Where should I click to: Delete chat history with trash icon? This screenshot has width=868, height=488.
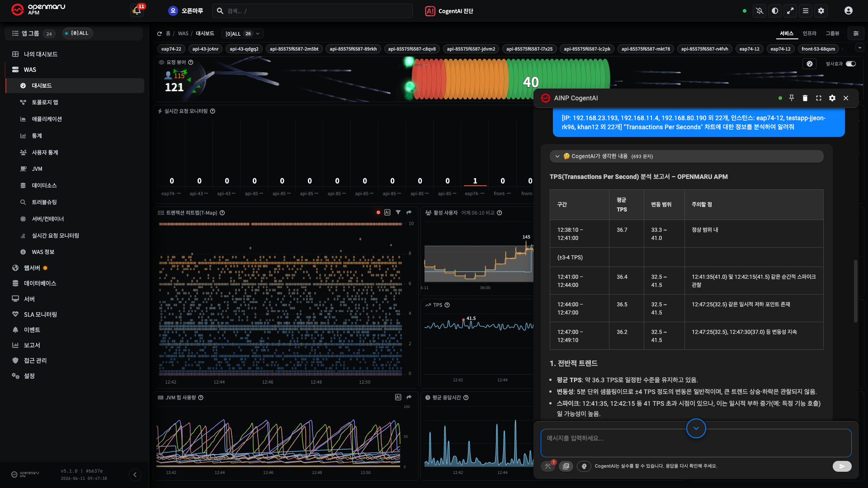point(805,98)
